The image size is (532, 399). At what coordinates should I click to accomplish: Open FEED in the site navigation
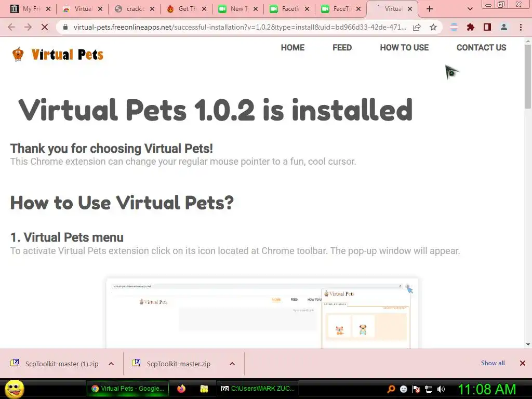tap(342, 47)
